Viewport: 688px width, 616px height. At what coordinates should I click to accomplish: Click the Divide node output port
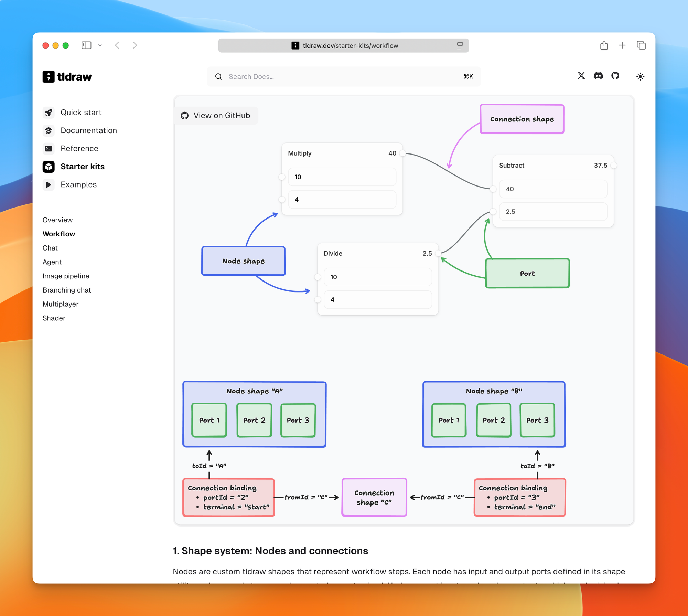438,254
